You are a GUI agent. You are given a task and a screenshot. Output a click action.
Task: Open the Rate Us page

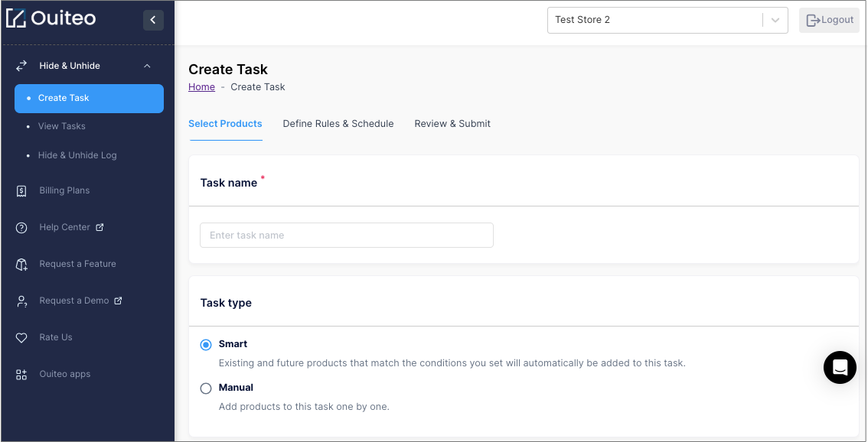(56, 337)
